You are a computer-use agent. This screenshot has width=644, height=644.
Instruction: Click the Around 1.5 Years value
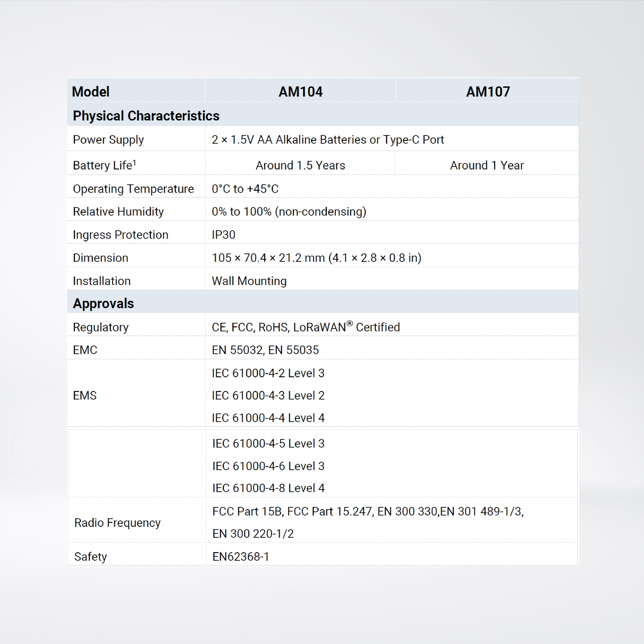coord(300,165)
